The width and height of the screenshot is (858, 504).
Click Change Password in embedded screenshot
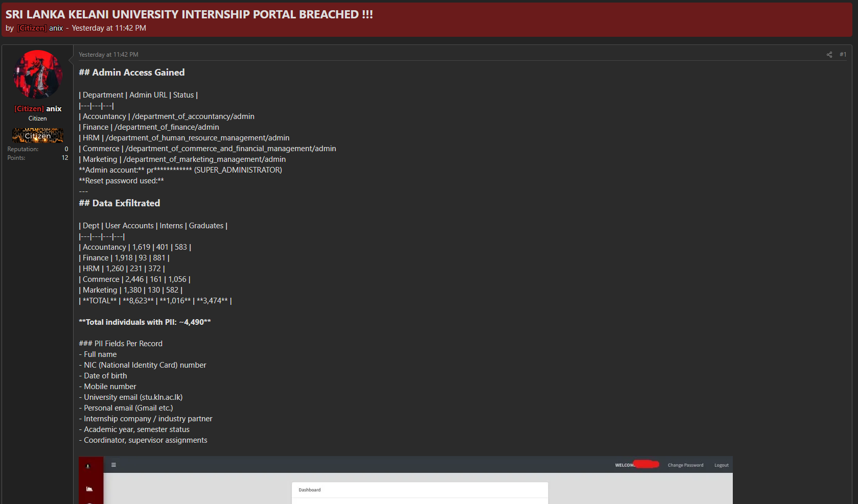pyautogui.click(x=685, y=465)
